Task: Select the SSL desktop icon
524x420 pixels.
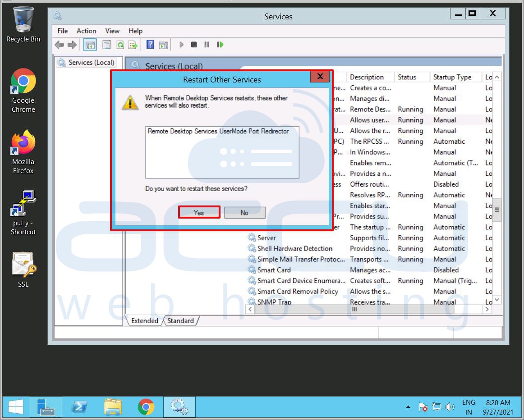Action: pos(23,270)
